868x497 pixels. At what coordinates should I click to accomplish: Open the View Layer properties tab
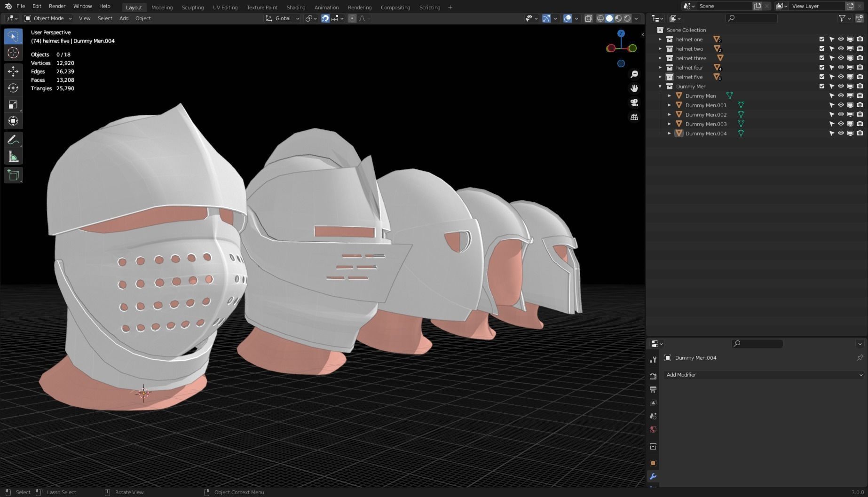[653, 403]
